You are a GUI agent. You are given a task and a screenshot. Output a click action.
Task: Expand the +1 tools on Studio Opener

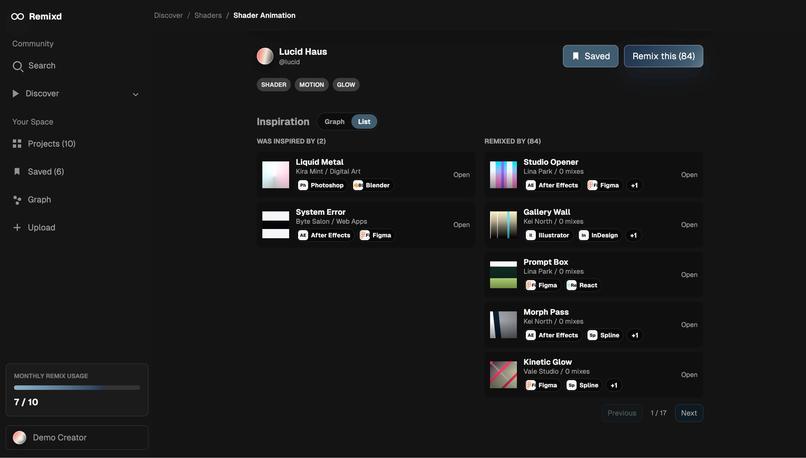tap(634, 185)
